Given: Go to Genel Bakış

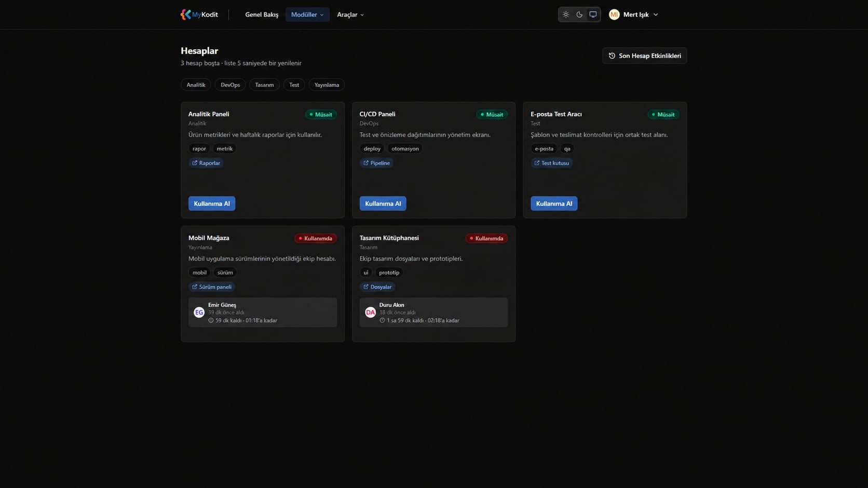Looking at the screenshot, I should coord(262,15).
